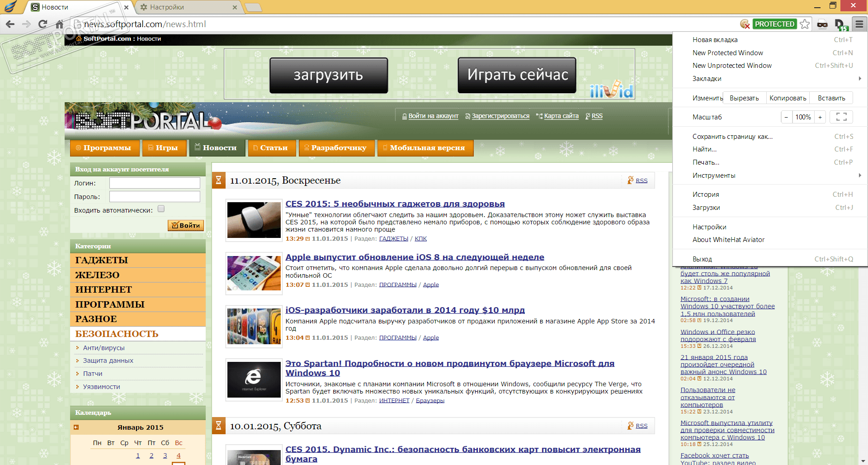Click Вставить in the edit row

coord(831,98)
